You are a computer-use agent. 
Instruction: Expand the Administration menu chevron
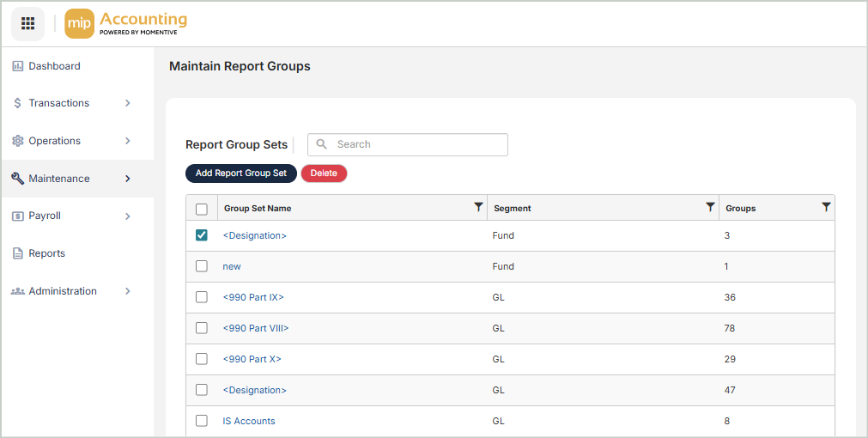click(127, 291)
